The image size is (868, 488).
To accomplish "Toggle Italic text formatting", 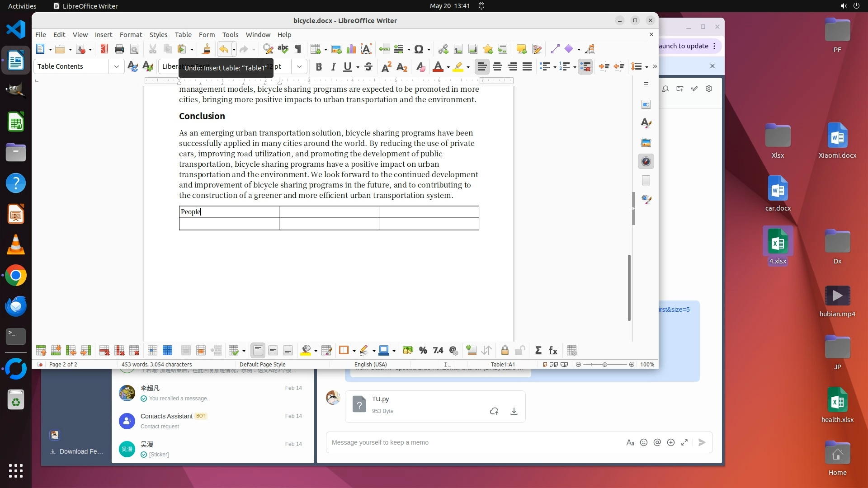I will coord(333,67).
